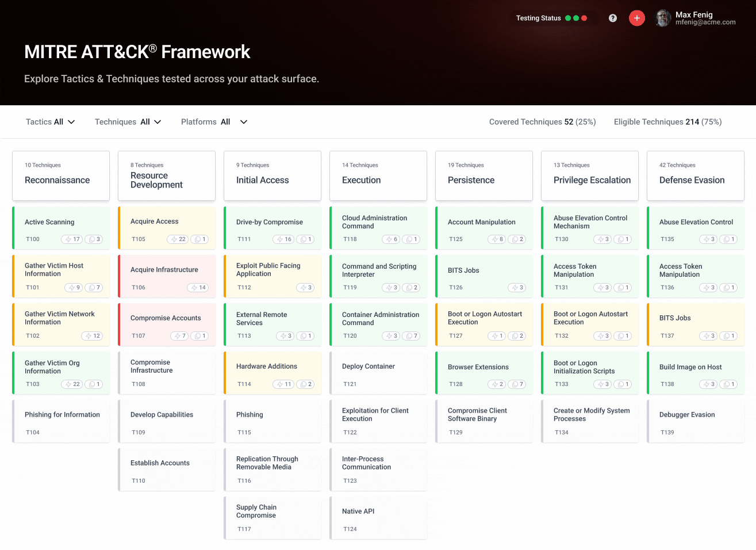This screenshot has height=550, width=756.
Task: Select the Privilege Escalation tactic header
Action: click(590, 176)
